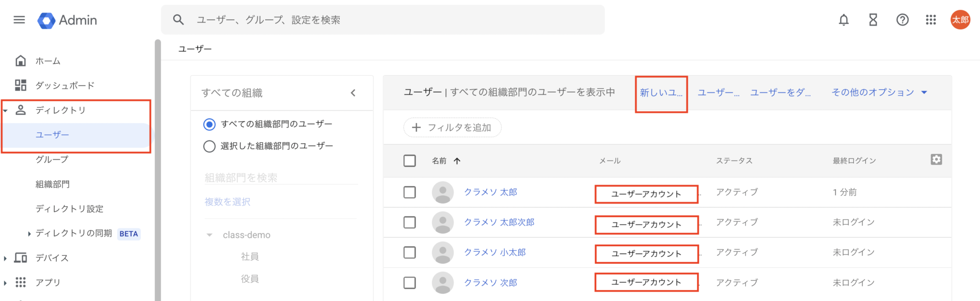
Task: Open help with the question mark icon
Action: (x=902, y=20)
